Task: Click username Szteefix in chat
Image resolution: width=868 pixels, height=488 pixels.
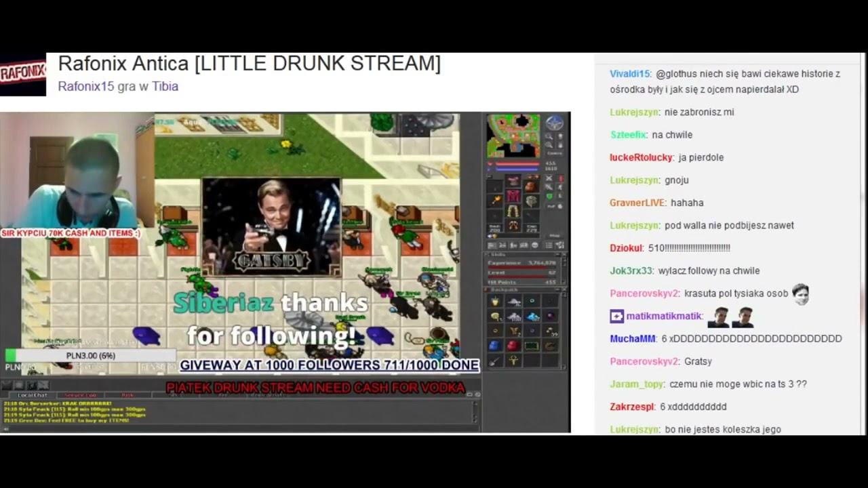Action: [628, 135]
